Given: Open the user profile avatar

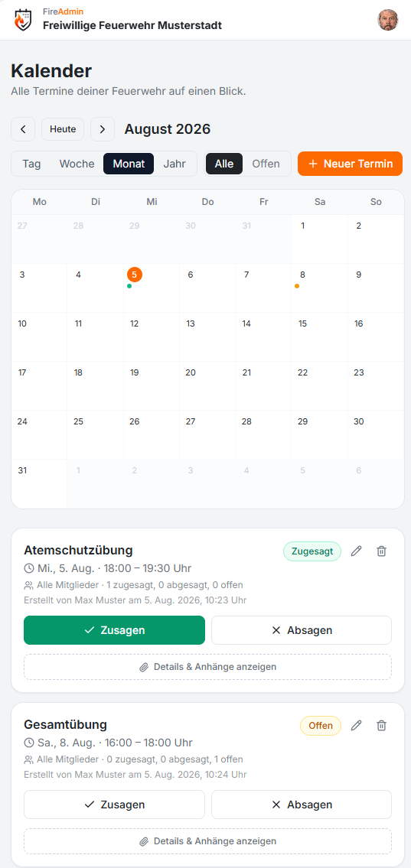Looking at the screenshot, I should coord(388,20).
